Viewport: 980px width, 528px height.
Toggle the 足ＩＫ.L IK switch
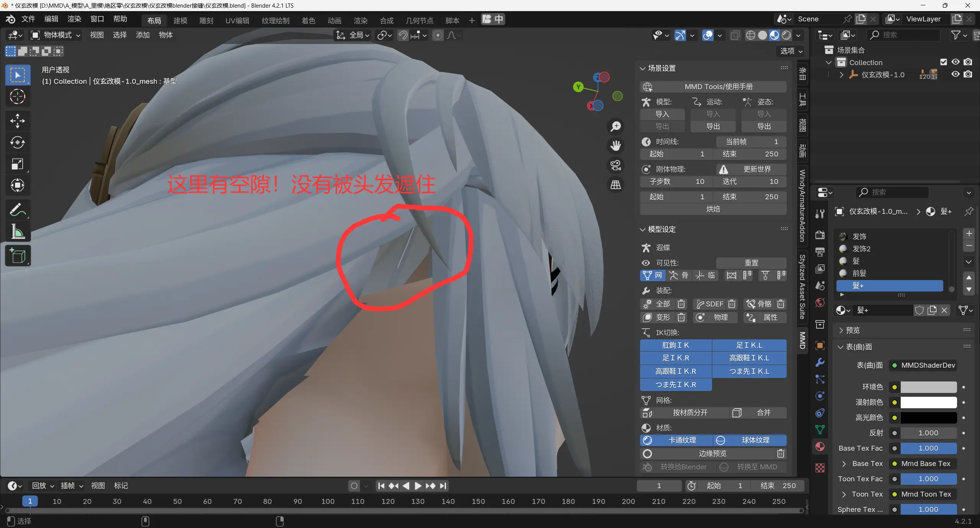[x=749, y=345]
